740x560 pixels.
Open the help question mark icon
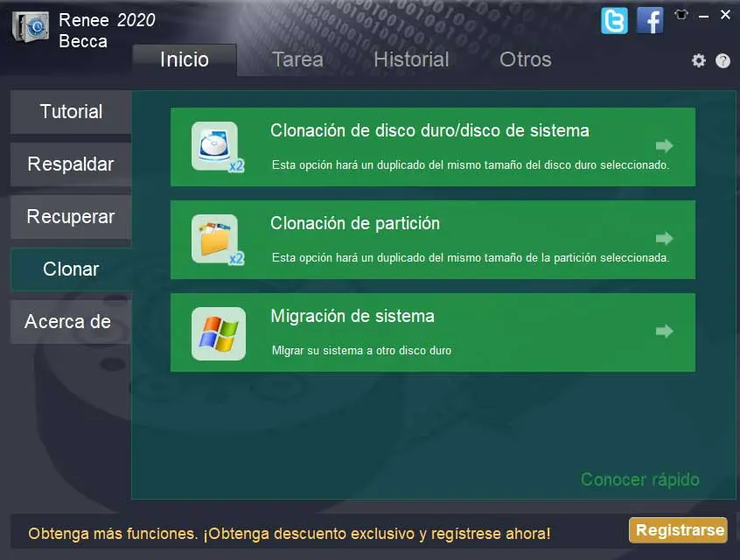click(723, 60)
